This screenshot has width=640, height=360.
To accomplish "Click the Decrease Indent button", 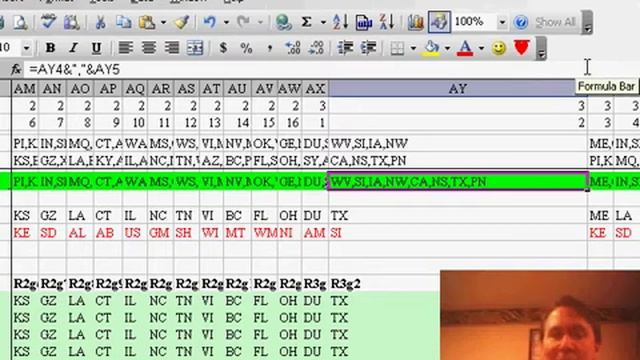I will pos(345,48).
